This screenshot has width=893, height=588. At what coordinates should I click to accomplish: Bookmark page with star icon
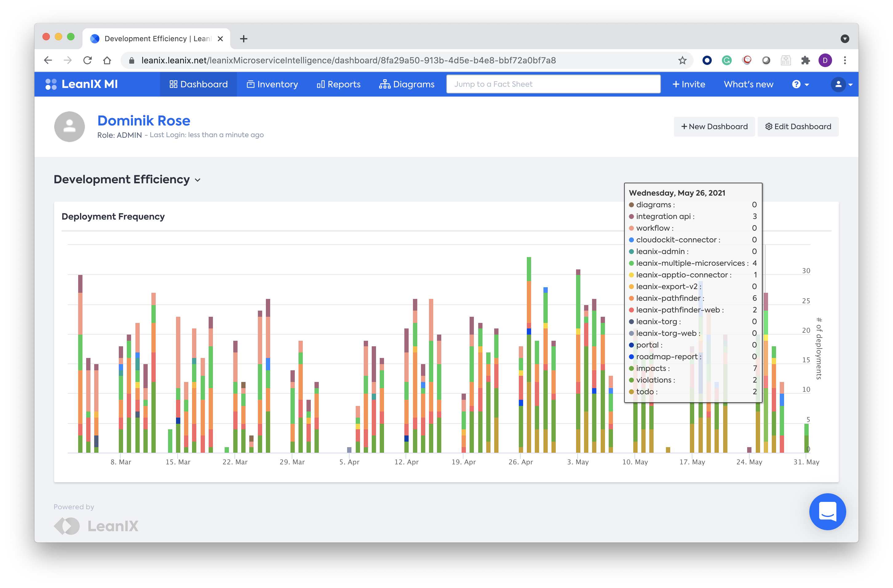coord(682,60)
